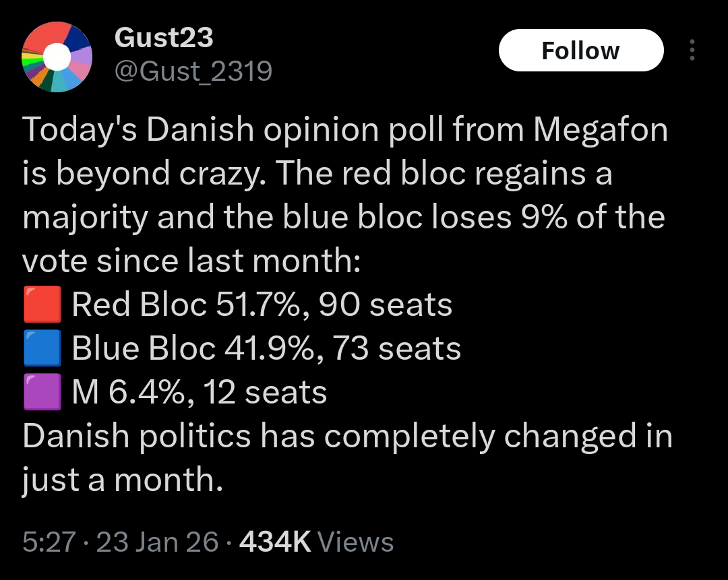Click the 5:27 timestamp
Image resolution: width=728 pixels, height=580 pixels.
click(x=49, y=542)
